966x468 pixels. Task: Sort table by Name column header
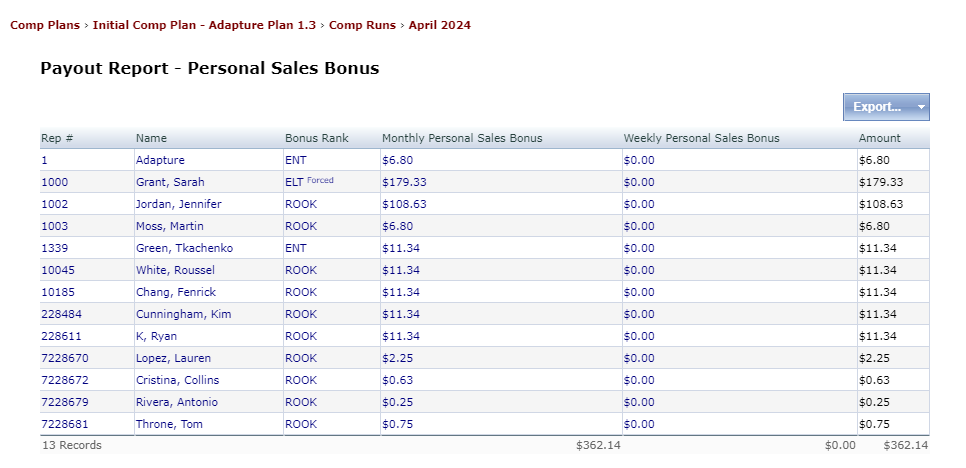(x=152, y=138)
